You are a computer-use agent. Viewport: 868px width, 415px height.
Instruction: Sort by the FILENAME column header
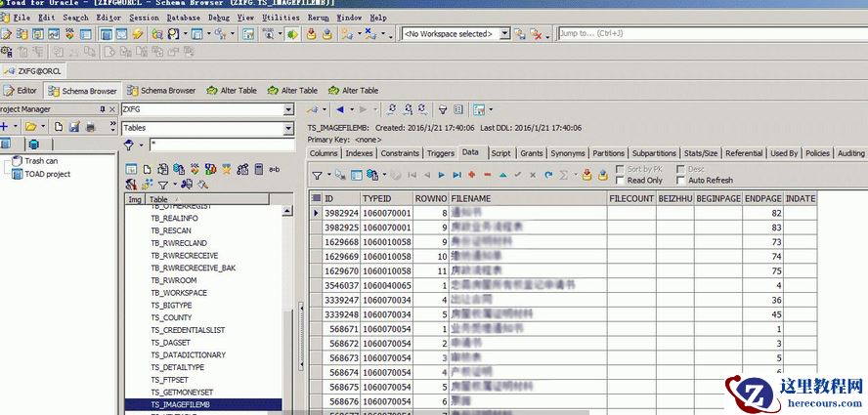click(x=528, y=198)
